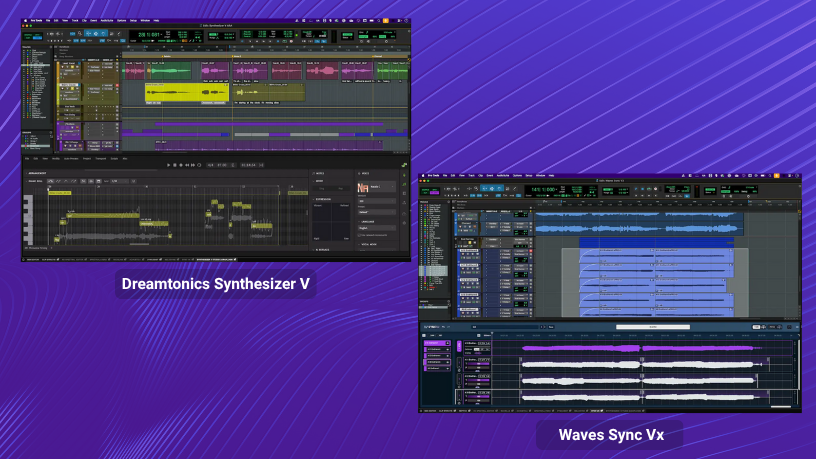Select Pencil tool in Waves Sync Vx screenshot toolbar
Image resolution: width=816 pixels, height=459 pixels.
515,188
